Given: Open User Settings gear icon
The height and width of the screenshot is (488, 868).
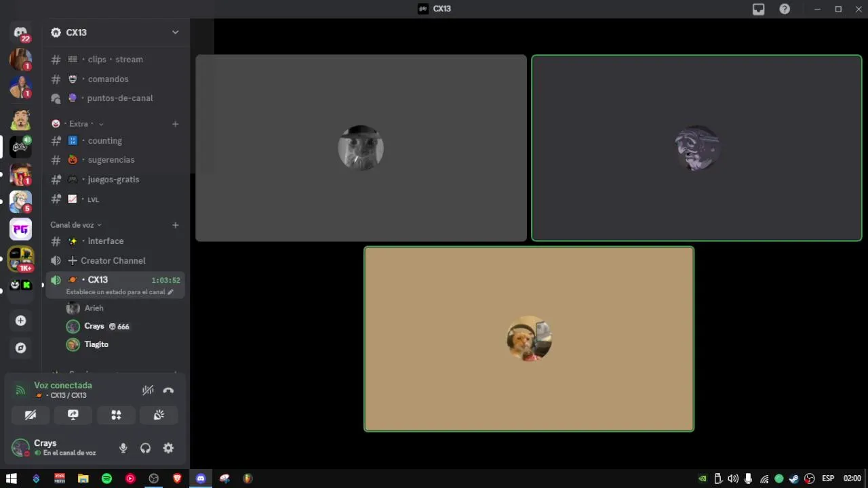Looking at the screenshot, I should tap(168, 448).
